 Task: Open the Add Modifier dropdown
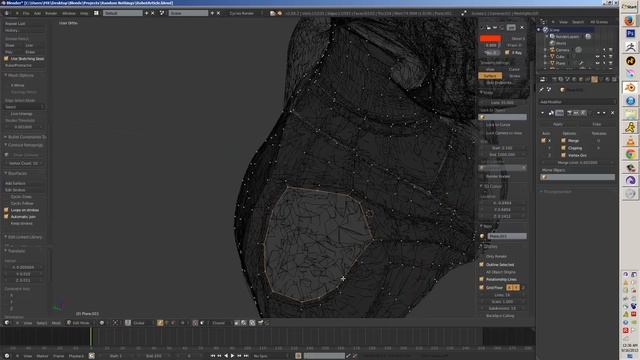pos(578,102)
